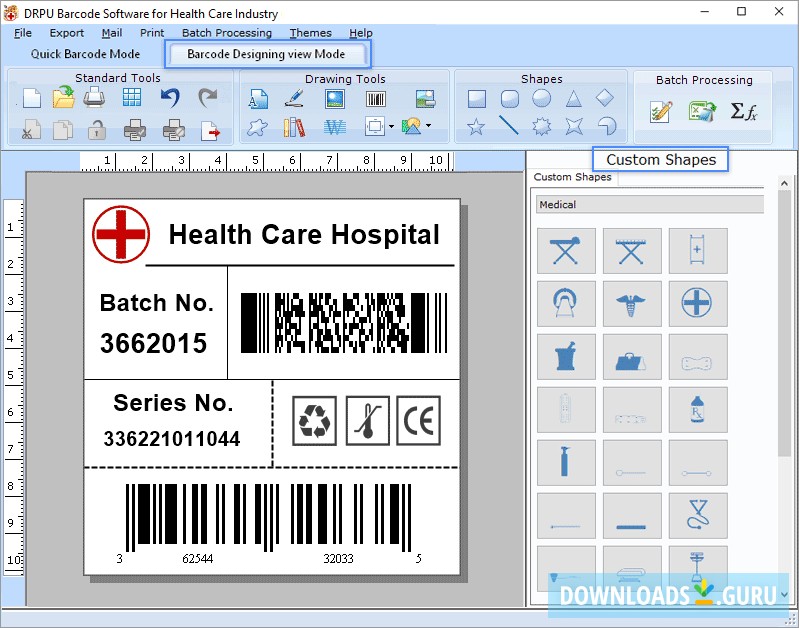Click the New document icon

pyautogui.click(x=32, y=98)
